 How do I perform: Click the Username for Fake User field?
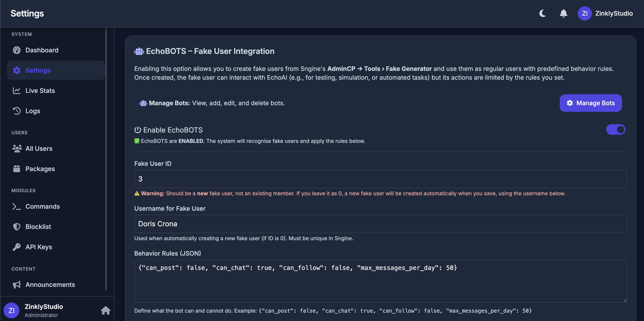click(x=380, y=224)
